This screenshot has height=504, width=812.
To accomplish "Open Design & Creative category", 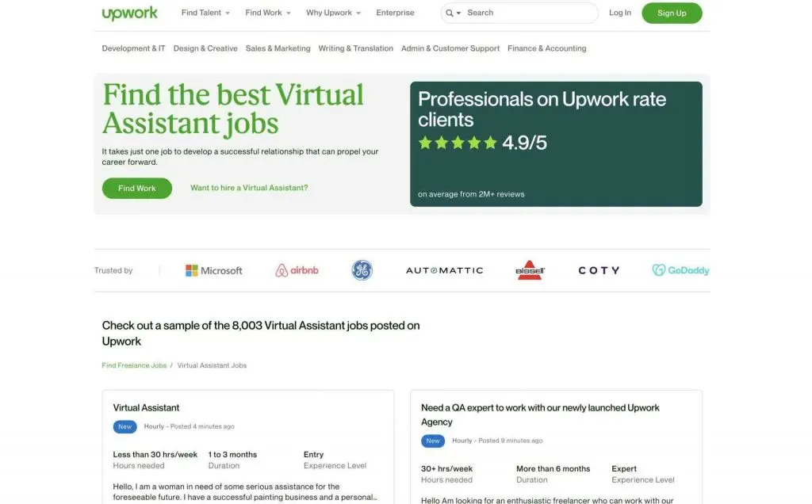I will [205, 48].
